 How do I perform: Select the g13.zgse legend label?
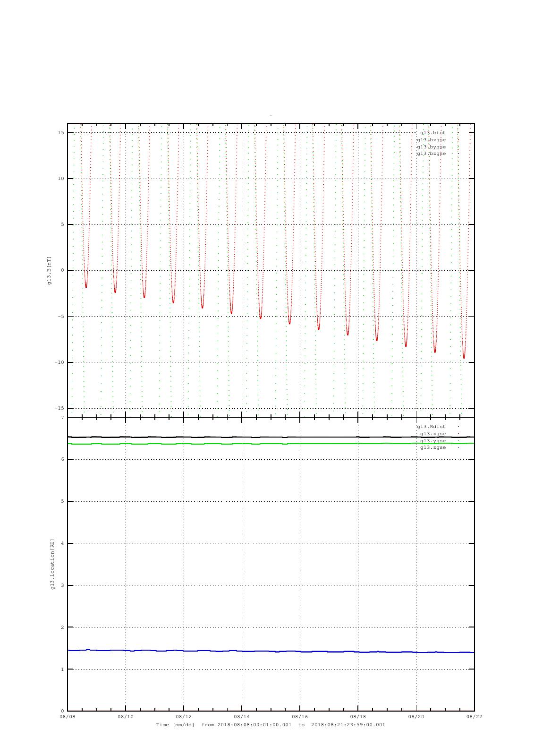coord(432,447)
